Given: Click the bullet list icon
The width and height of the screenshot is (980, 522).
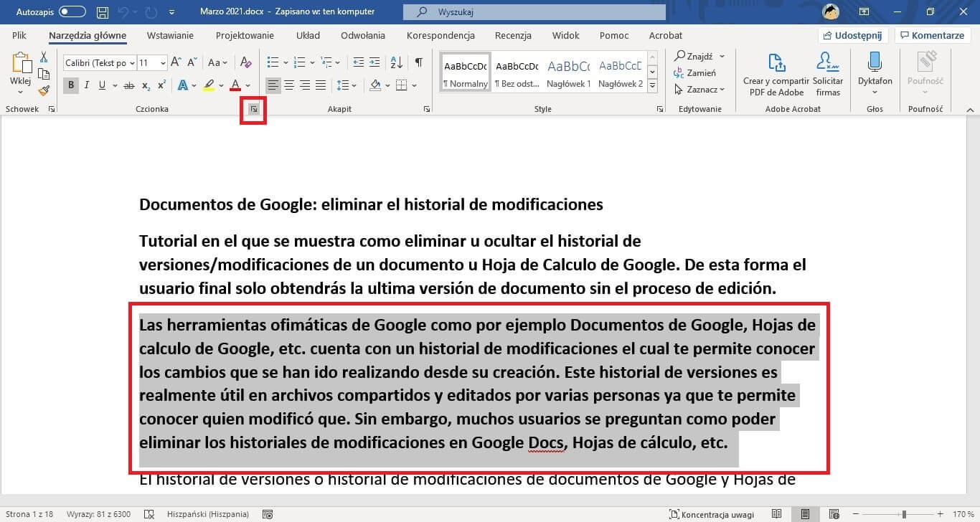Looking at the screenshot, I should (x=273, y=63).
